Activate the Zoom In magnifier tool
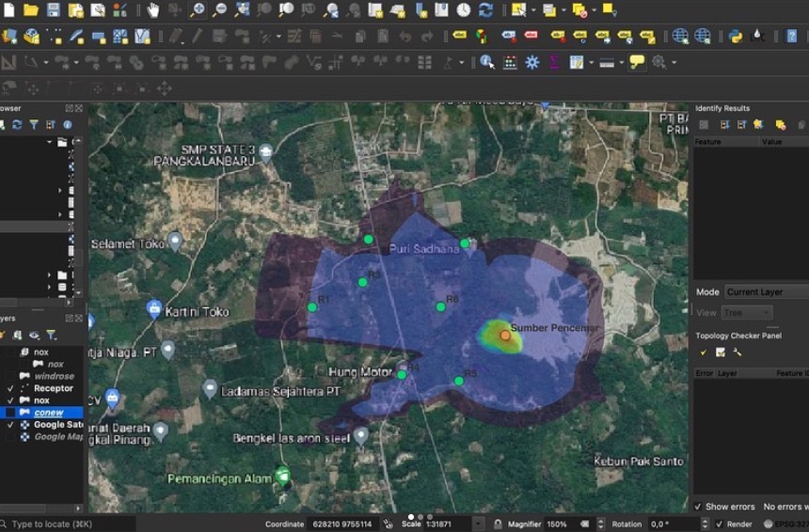Viewport: 809px width, 532px height. click(198, 9)
